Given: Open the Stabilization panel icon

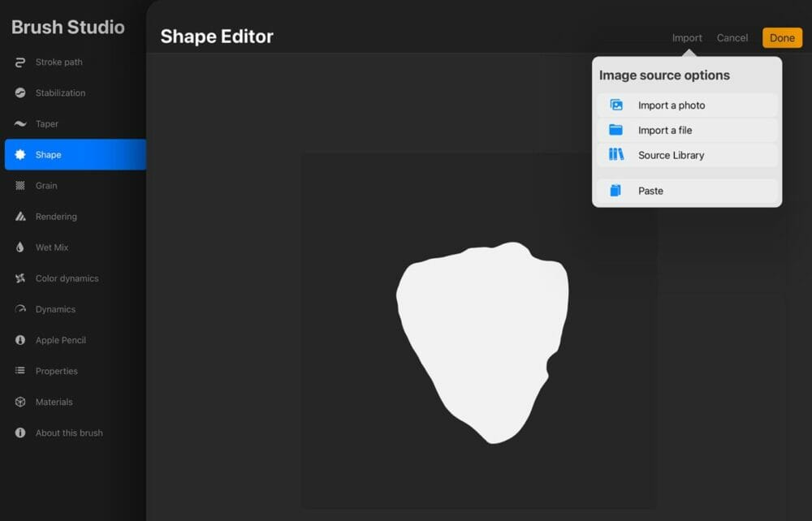Looking at the screenshot, I should [x=19, y=93].
